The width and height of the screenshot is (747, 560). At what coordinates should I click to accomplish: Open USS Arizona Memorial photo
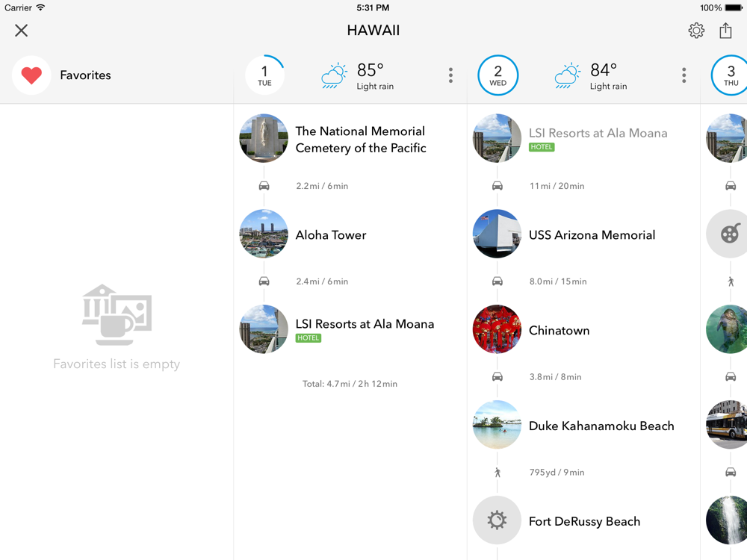click(497, 234)
